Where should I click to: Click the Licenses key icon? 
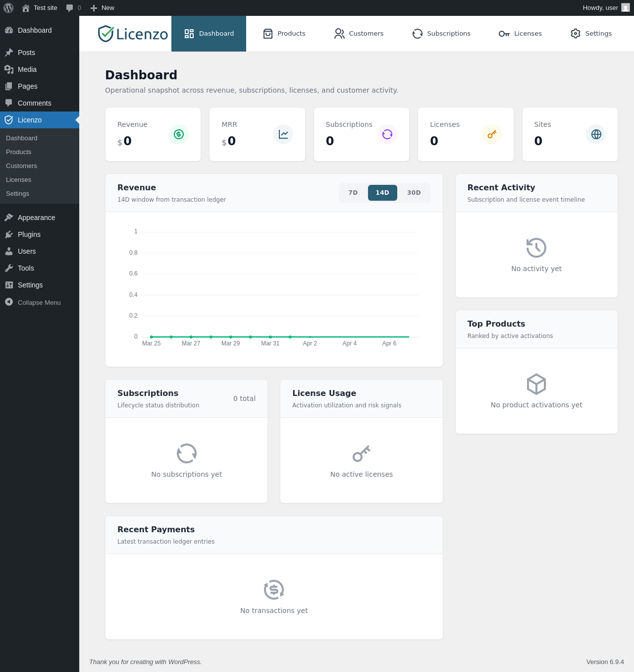[492, 134]
